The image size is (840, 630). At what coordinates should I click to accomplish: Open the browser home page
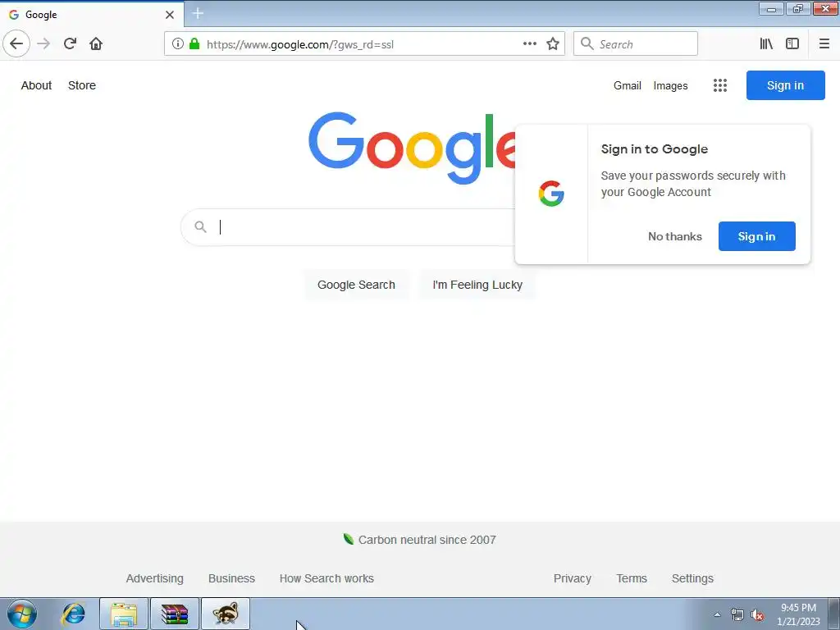coord(96,44)
